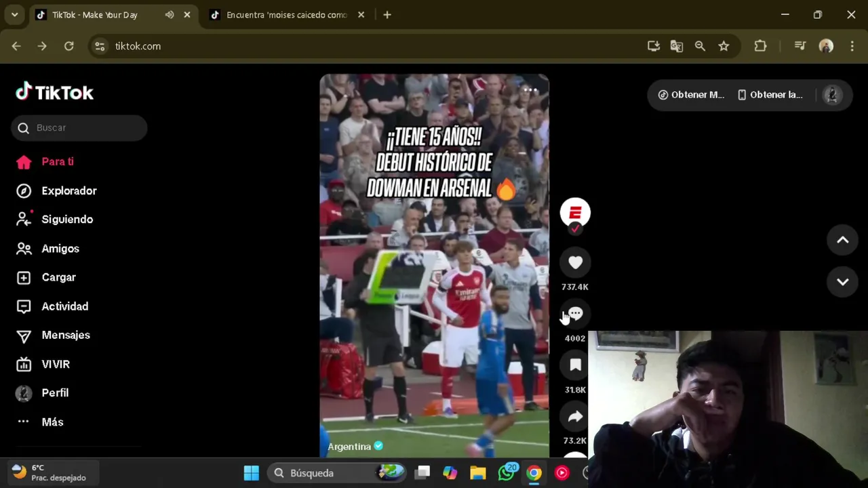868x488 pixels.
Task: Like the video with heart icon
Action: click(x=575, y=263)
